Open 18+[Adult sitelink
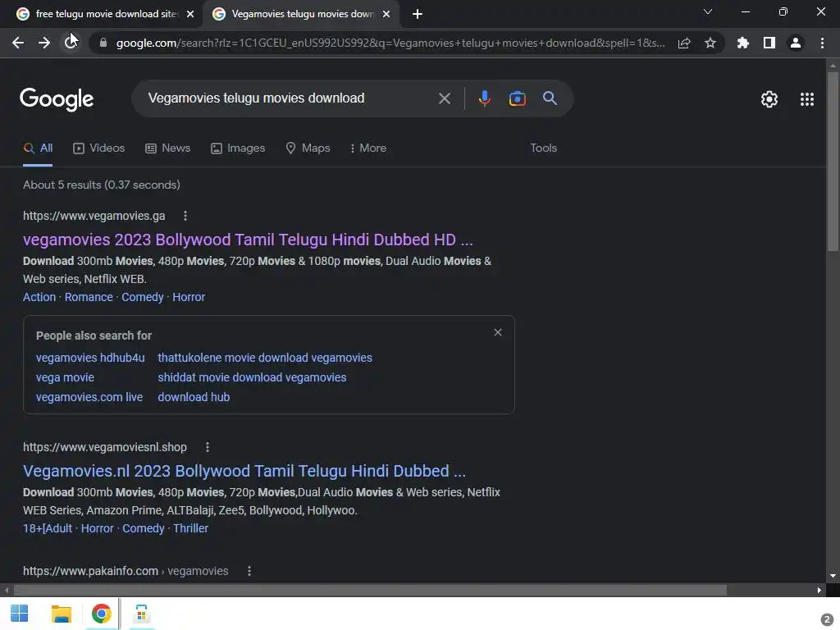 pos(47,529)
